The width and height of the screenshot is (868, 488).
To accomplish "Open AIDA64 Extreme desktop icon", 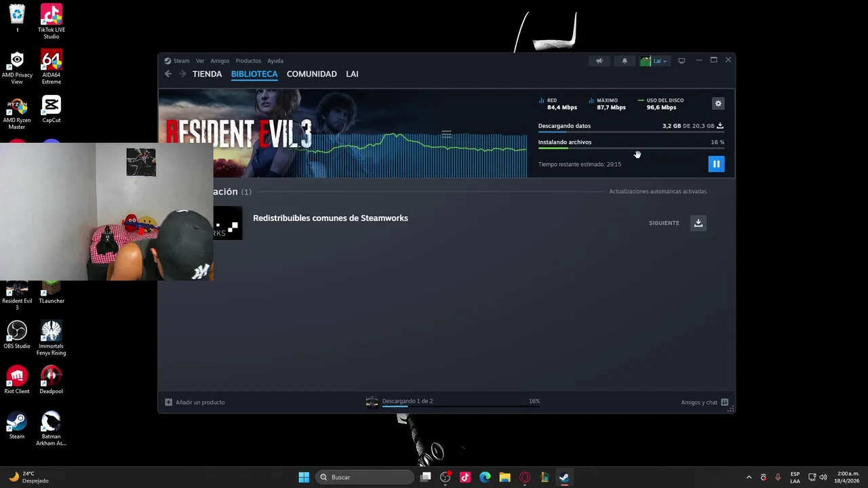I will pos(52,67).
